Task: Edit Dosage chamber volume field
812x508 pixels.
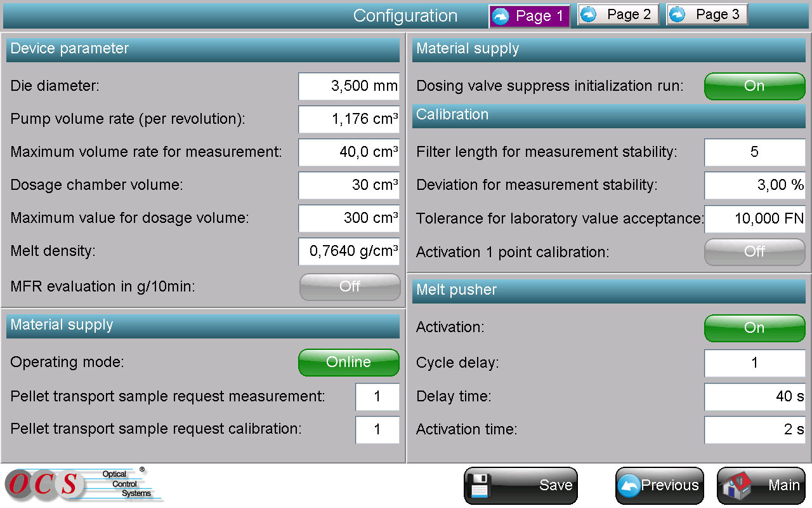Action: tap(349, 185)
